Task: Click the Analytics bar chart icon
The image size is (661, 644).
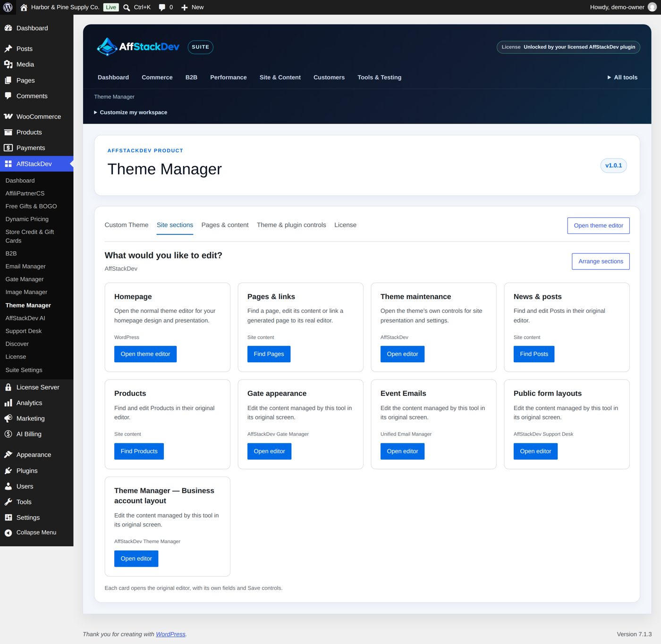Action: pos(8,403)
